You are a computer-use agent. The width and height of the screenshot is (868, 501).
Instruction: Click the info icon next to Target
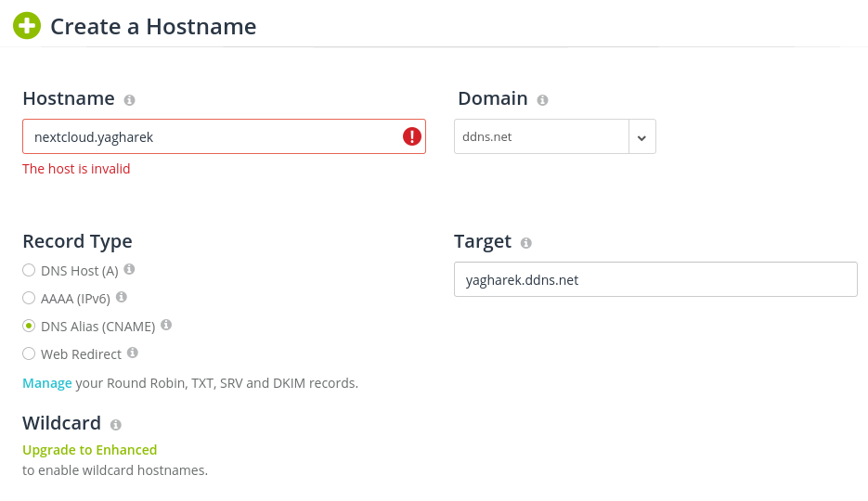tap(525, 243)
